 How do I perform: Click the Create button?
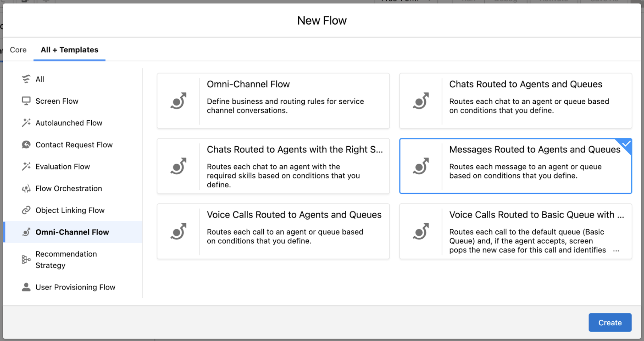[610, 322]
